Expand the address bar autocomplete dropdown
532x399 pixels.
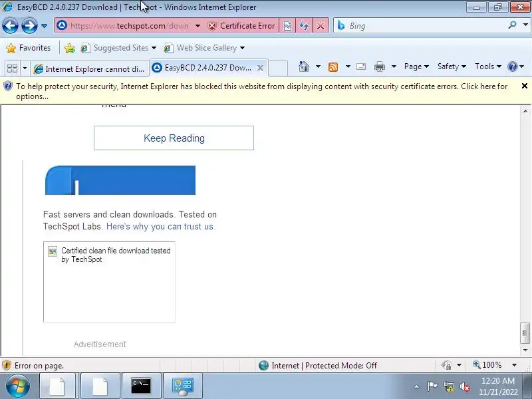click(x=198, y=26)
